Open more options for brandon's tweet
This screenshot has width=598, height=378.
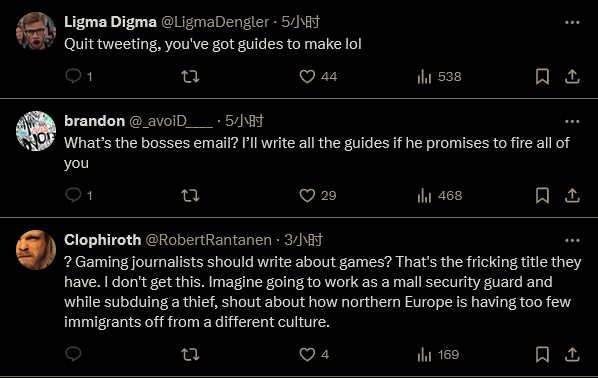click(x=572, y=122)
